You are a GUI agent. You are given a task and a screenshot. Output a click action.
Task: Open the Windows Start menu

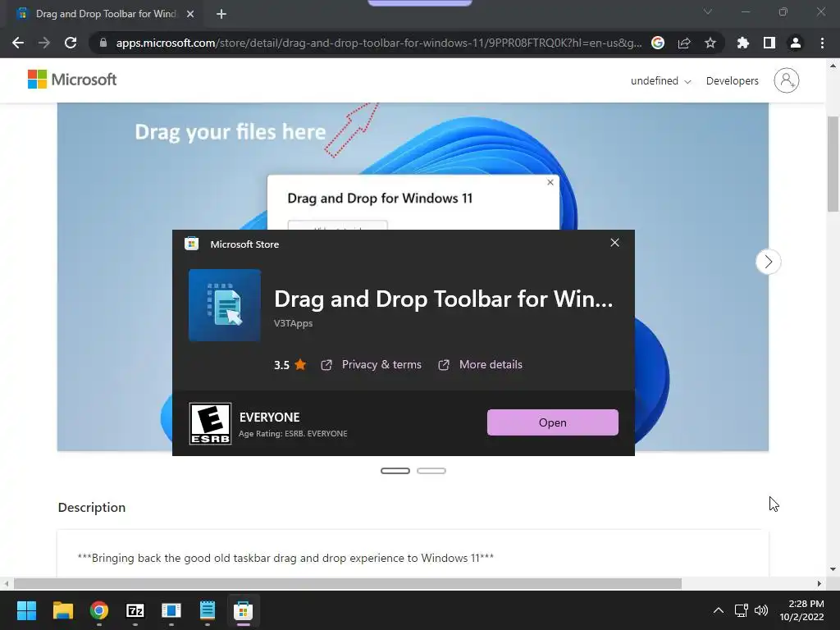pos(26,610)
